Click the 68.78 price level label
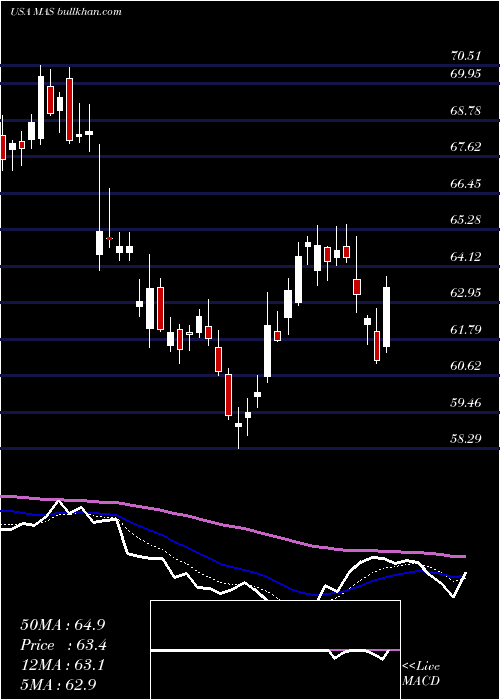The width and height of the screenshot is (500, 700). (466, 110)
